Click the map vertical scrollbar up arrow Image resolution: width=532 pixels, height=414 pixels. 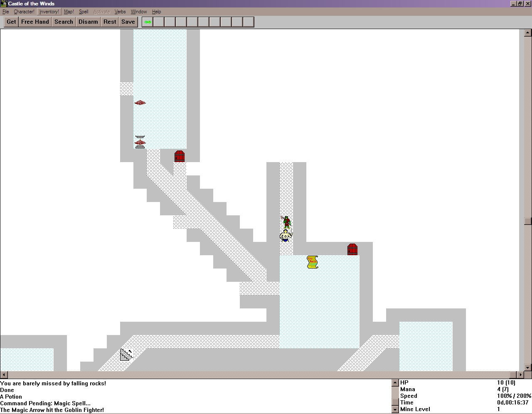528,32
